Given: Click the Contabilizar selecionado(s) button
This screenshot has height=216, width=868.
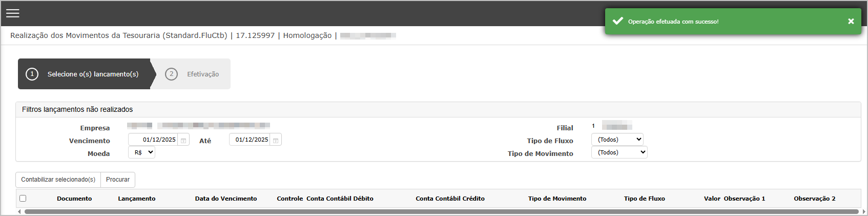Looking at the screenshot, I should pyautogui.click(x=58, y=180).
